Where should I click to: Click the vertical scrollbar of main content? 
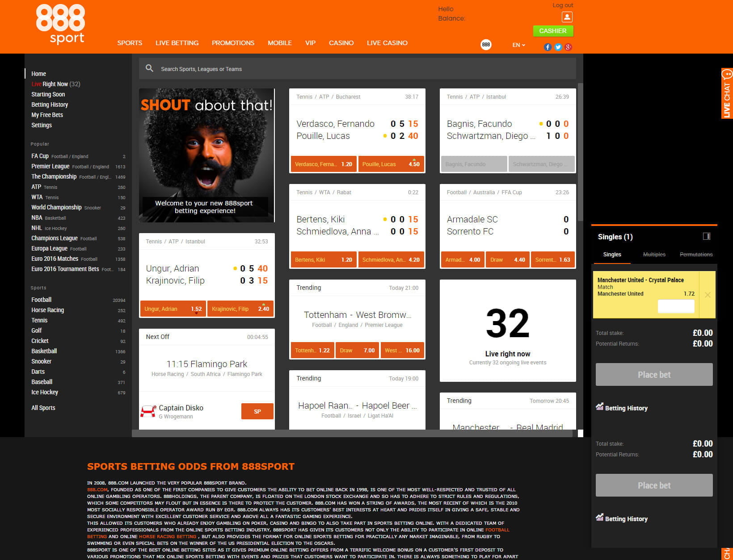[x=580, y=152]
